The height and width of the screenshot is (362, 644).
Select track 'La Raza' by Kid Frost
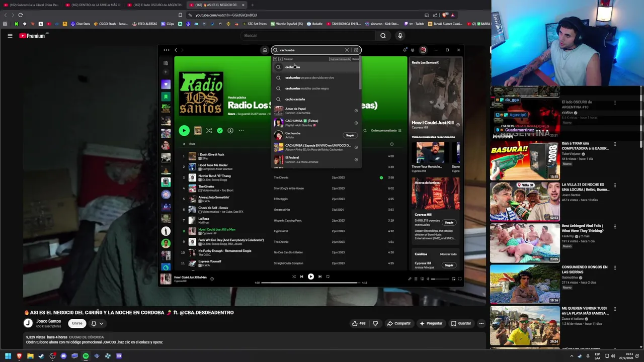click(x=204, y=219)
